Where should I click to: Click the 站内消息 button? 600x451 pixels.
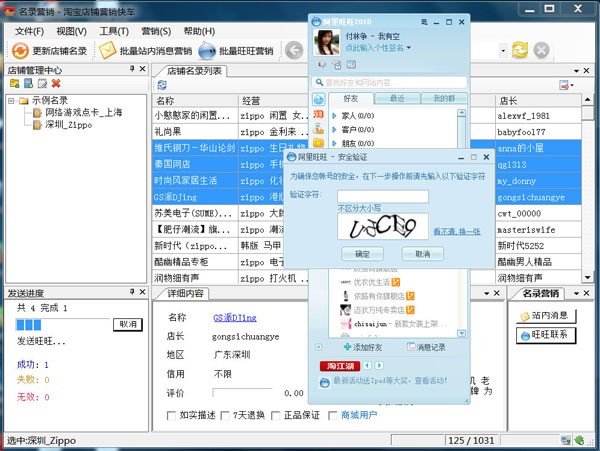(546, 316)
